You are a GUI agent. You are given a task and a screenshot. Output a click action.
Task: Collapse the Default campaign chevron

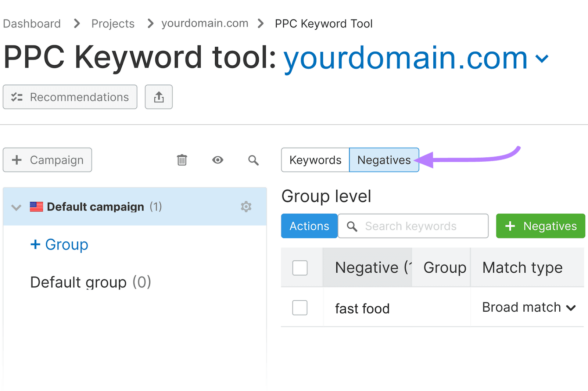pyautogui.click(x=16, y=207)
